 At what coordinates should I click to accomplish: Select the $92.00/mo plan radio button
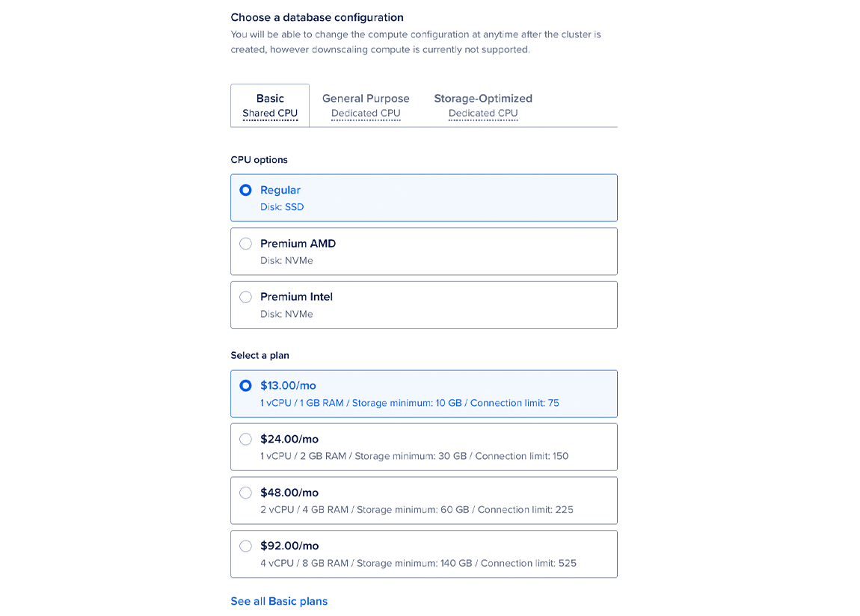246,546
